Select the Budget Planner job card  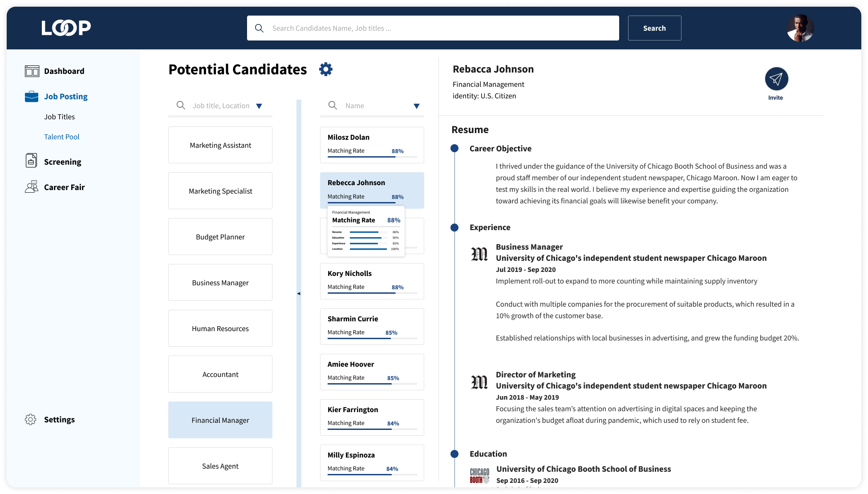220,237
